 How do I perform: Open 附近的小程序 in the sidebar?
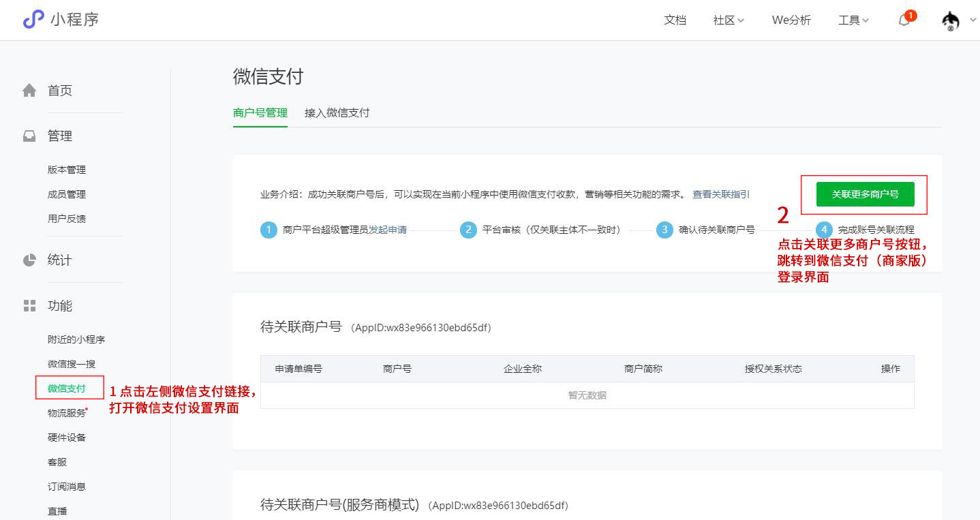(x=76, y=339)
